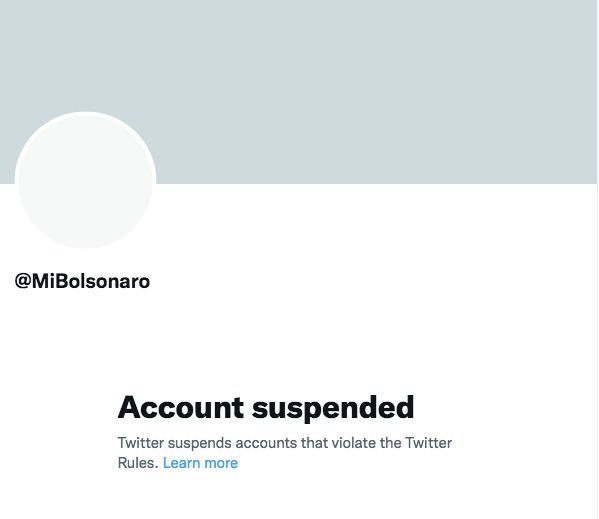Viewport: 599px width, 519px height.
Task: Click the word Account in the heading
Action: (x=181, y=407)
